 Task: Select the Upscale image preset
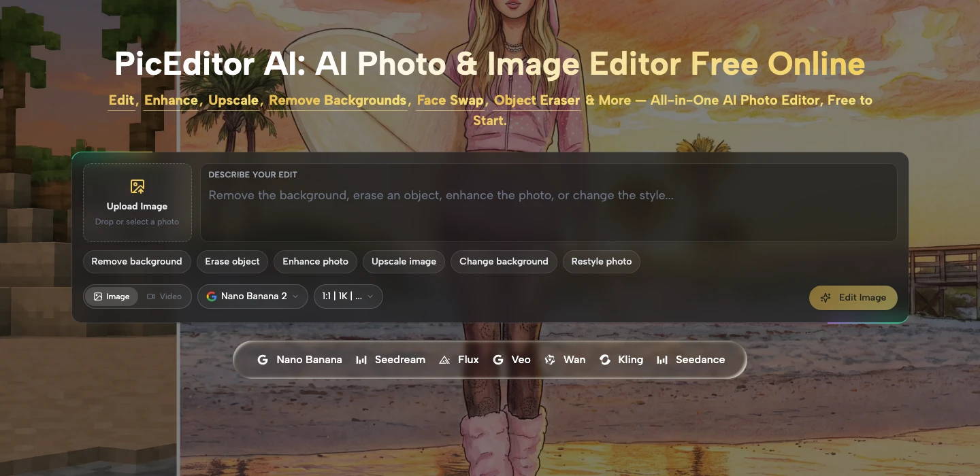click(x=404, y=261)
